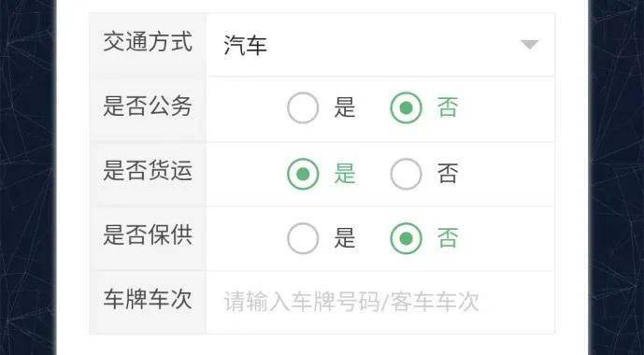Click the 车牌车次 row label

click(x=148, y=299)
